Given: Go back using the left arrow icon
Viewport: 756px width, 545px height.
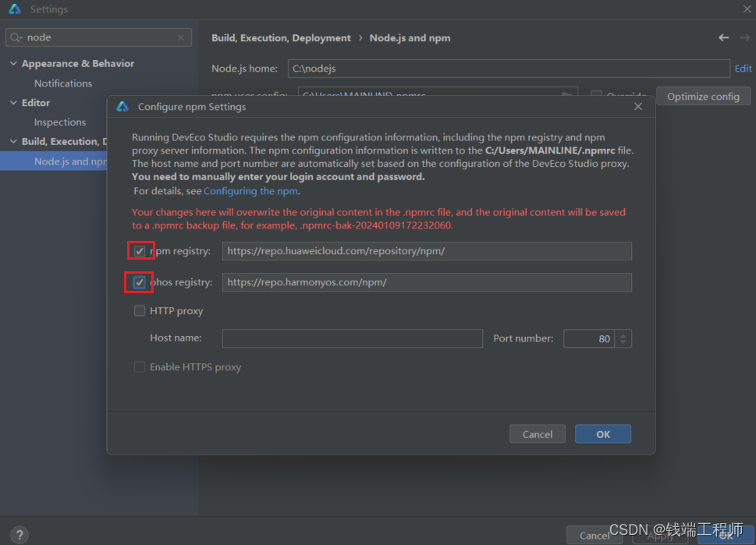Looking at the screenshot, I should (x=723, y=37).
